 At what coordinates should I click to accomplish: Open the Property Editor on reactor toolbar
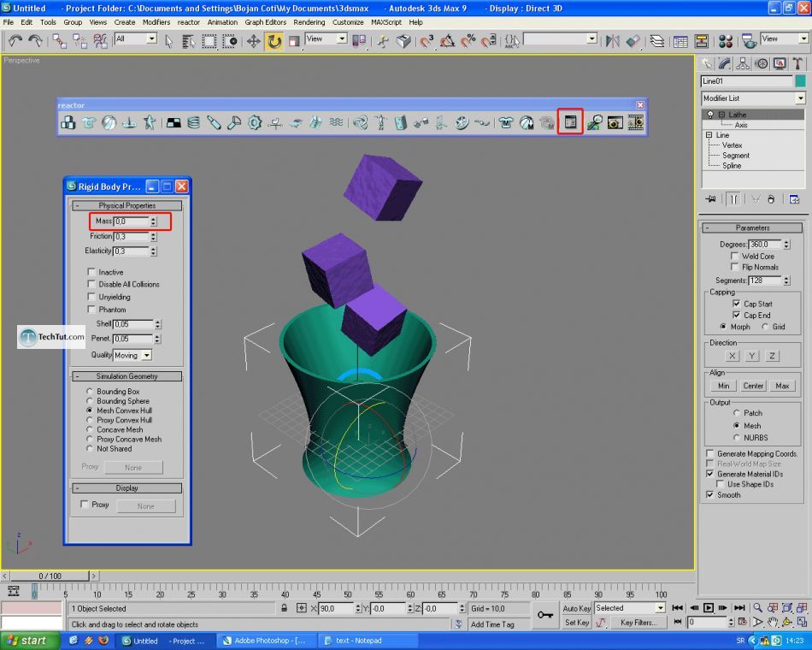tap(570, 121)
